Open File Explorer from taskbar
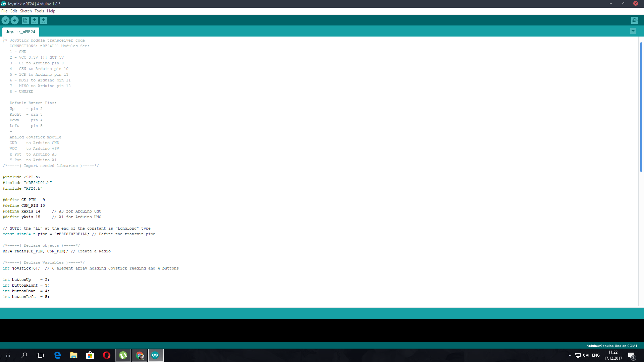The height and width of the screenshot is (362, 644). pos(74,355)
